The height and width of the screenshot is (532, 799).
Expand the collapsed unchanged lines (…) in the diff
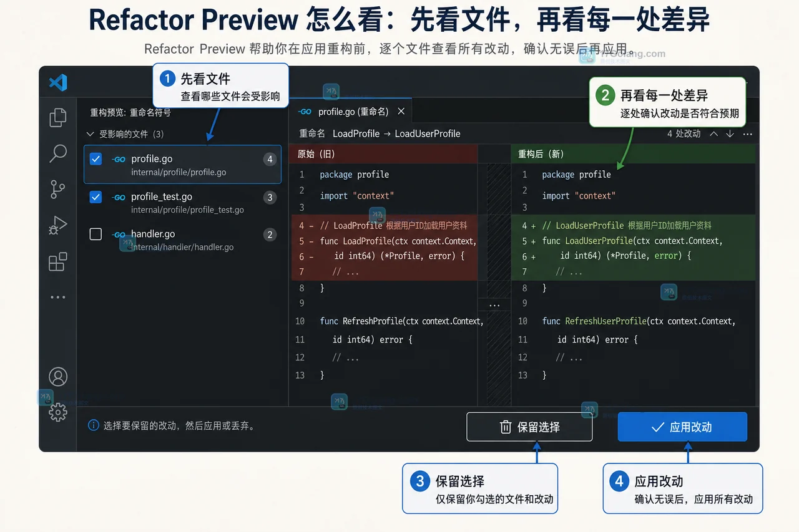point(494,304)
